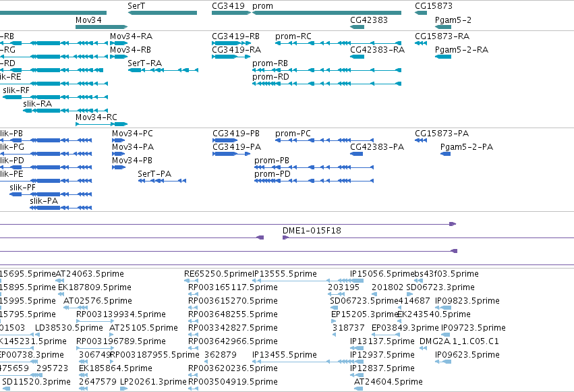Select the SerT-PA protein label
The image size is (574, 392).
154,174
